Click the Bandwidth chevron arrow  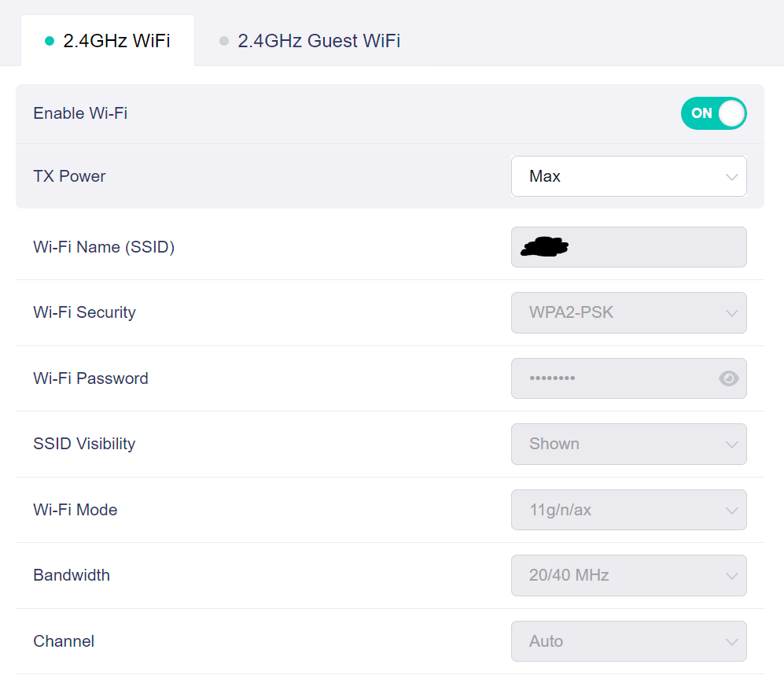[731, 577]
